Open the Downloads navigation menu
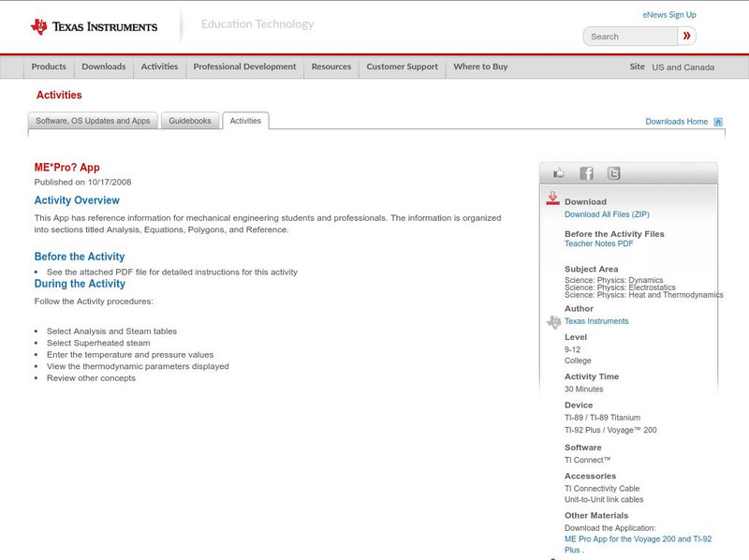The width and height of the screenshot is (749, 560). click(103, 67)
